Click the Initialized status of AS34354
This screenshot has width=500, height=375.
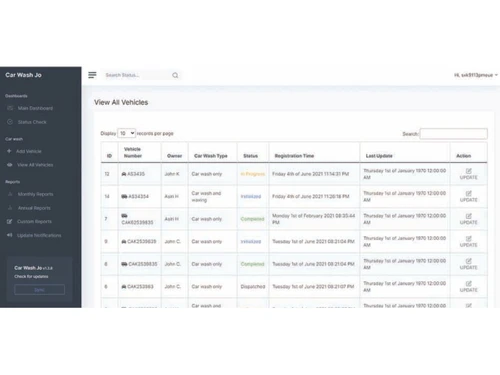pyautogui.click(x=251, y=196)
